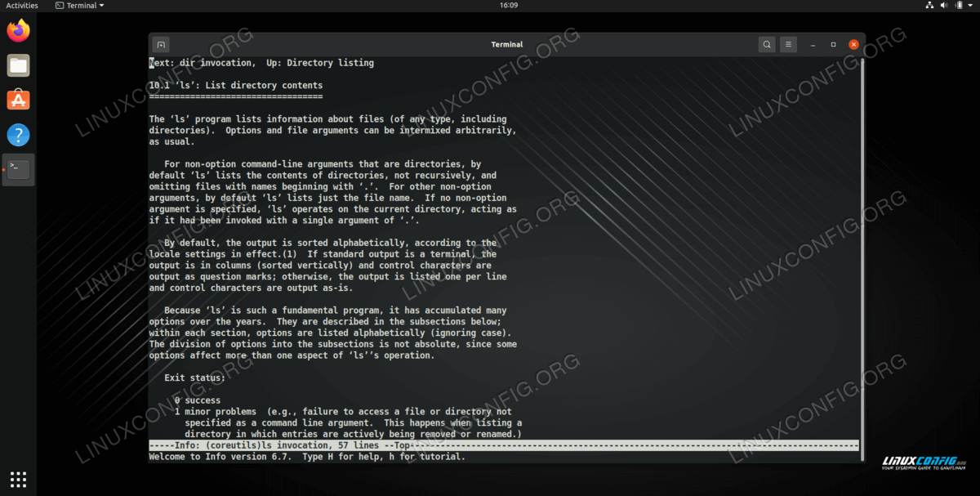Image resolution: width=980 pixels, height=496 pixels.
Task: Click the Terminal search icon
Action: pyautogui.click(x=766, y=44)
